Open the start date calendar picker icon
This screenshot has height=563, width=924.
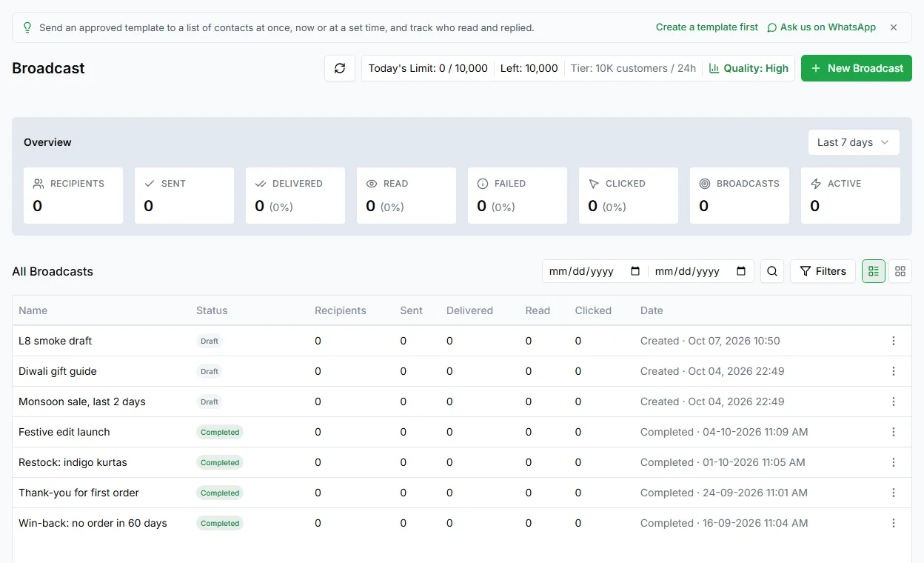click(635, 271)
